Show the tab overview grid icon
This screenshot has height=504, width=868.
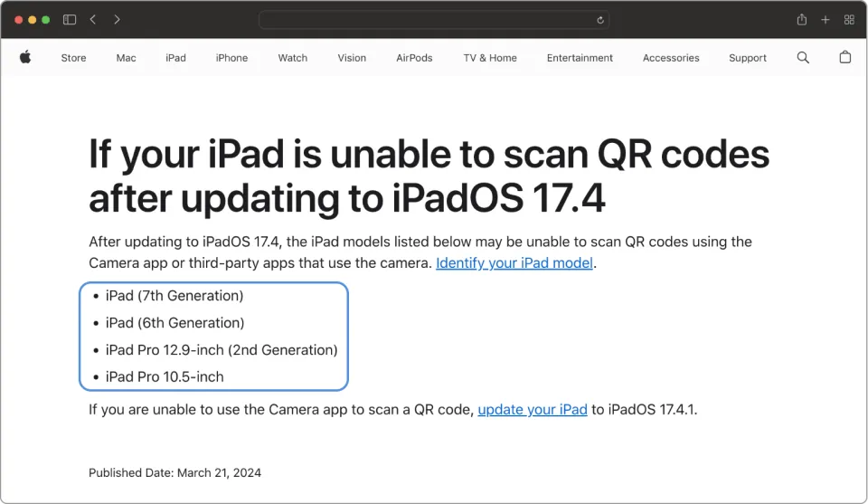pos(849,19)
